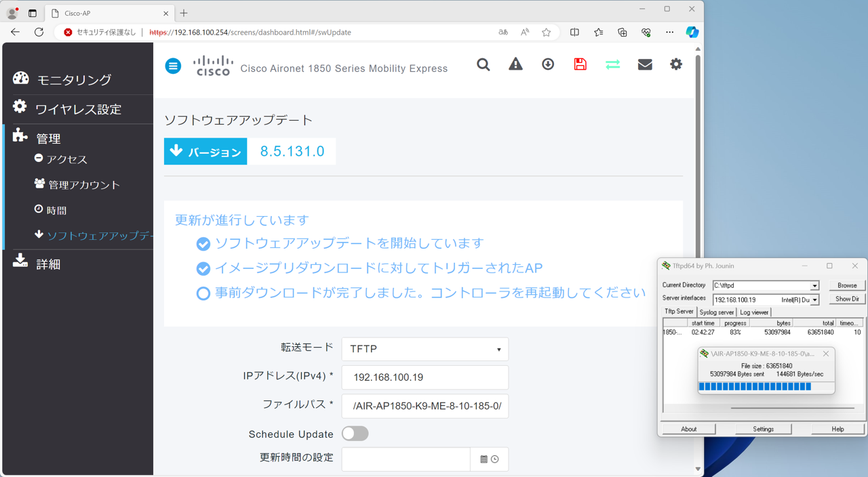Close the Cisco-AP browser tab
This screenshot has width=868, height=477.
tap(166, 13)
